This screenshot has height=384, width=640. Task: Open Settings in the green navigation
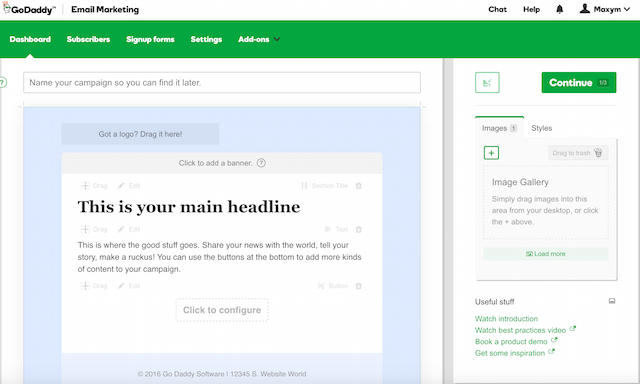(x=206, y=39)
